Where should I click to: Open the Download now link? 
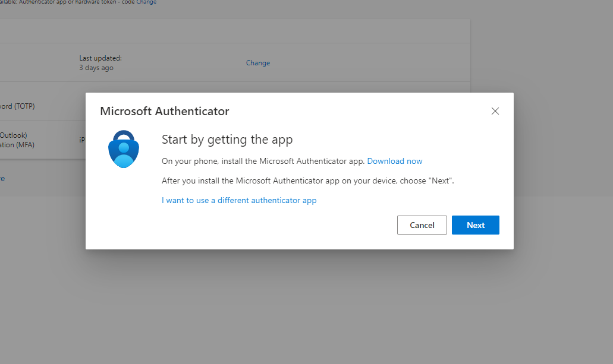394,162
